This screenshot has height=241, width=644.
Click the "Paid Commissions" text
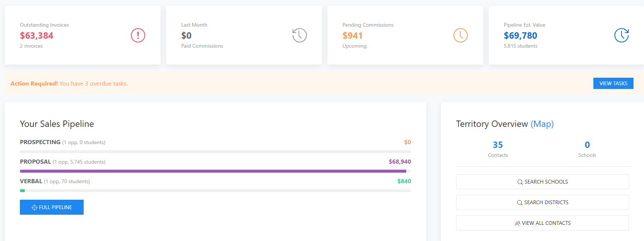coord(202,46)
